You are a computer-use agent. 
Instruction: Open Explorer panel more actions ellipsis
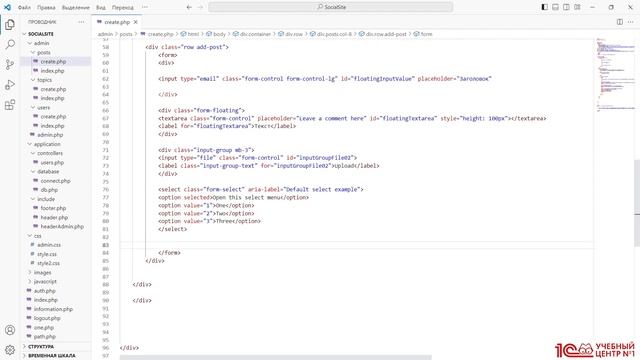tap(81, 22)
